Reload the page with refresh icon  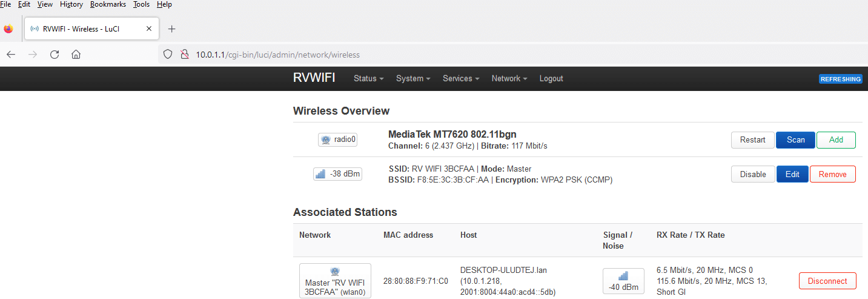pyautogui.click(x=55, y=55)
